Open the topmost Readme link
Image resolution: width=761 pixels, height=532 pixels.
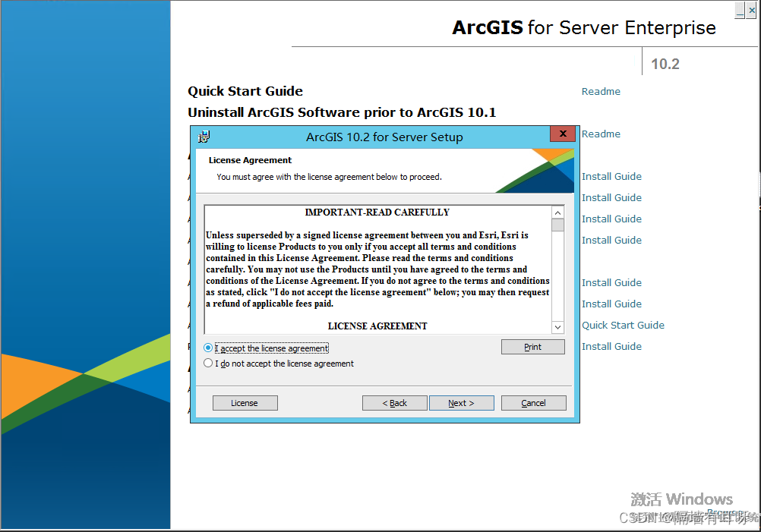click(x=601, y=91)
